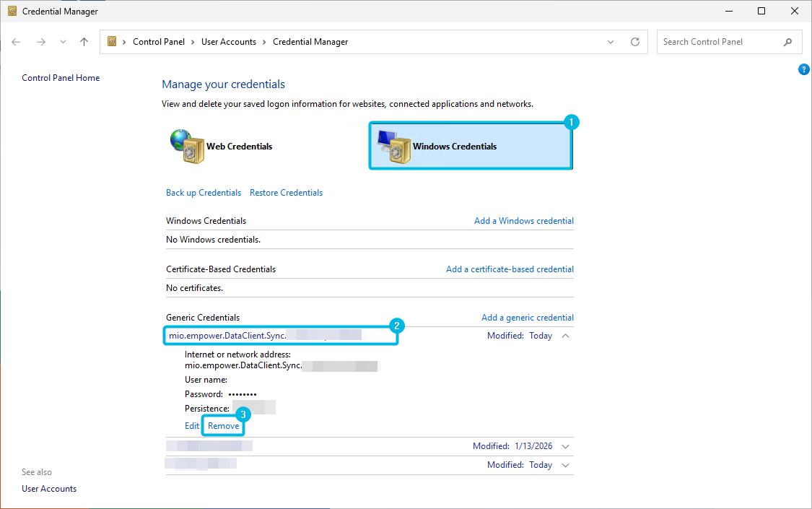812x509 pixels.
Task: Minimize the Credential Manager window
Action: pos(728,11)
